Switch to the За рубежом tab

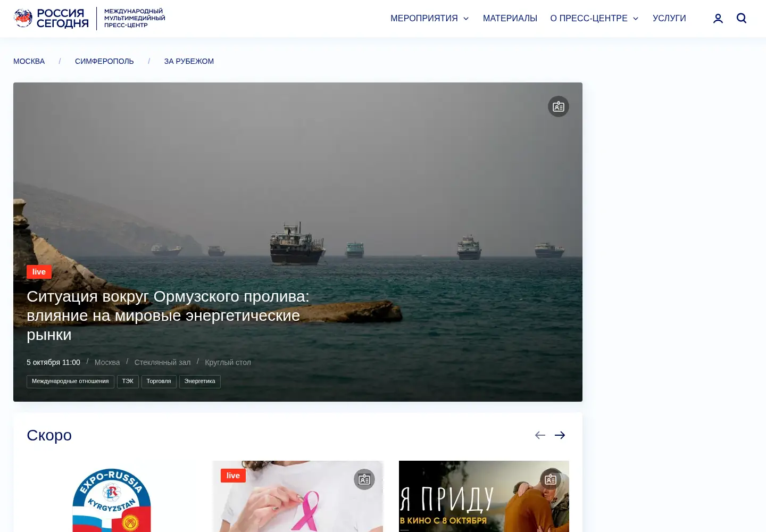click(189, 61)
